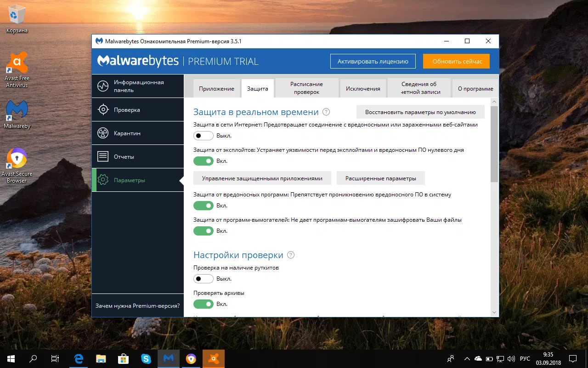Click the Активировать лицензию button
588x368 pixels.
tap(373, 60)
